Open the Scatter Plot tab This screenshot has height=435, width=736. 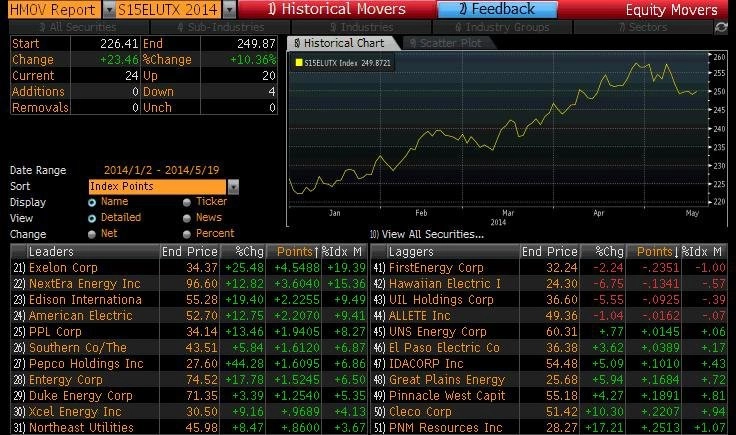[446, 43]
